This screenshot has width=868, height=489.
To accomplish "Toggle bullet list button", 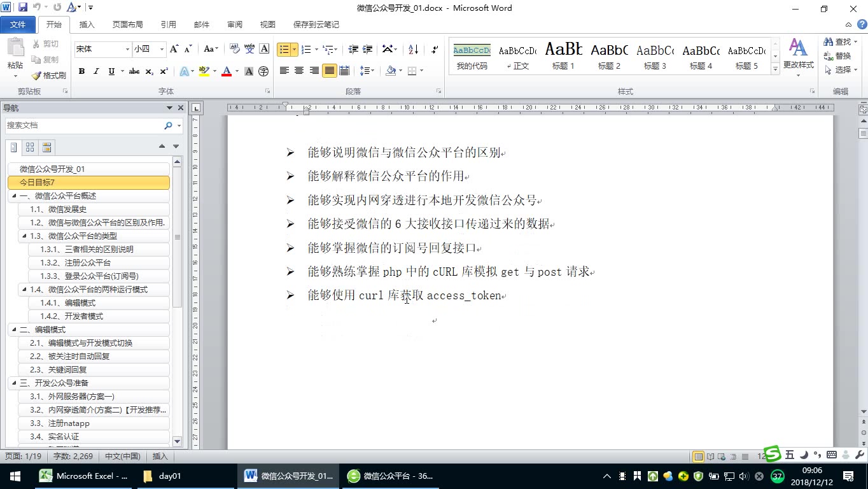I will click(284, 49).
